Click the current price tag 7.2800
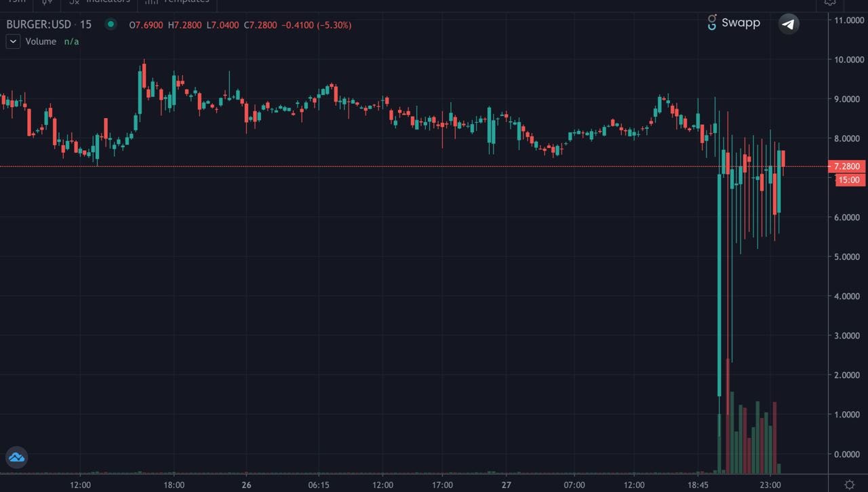Image resolution: width=868 pixels, height=492 pixels. coord(847,166)
